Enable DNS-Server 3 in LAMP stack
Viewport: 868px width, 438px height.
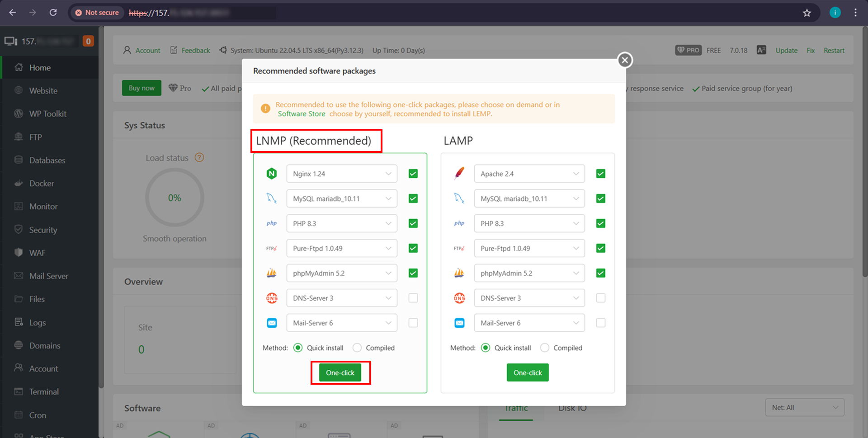[600, 298]
